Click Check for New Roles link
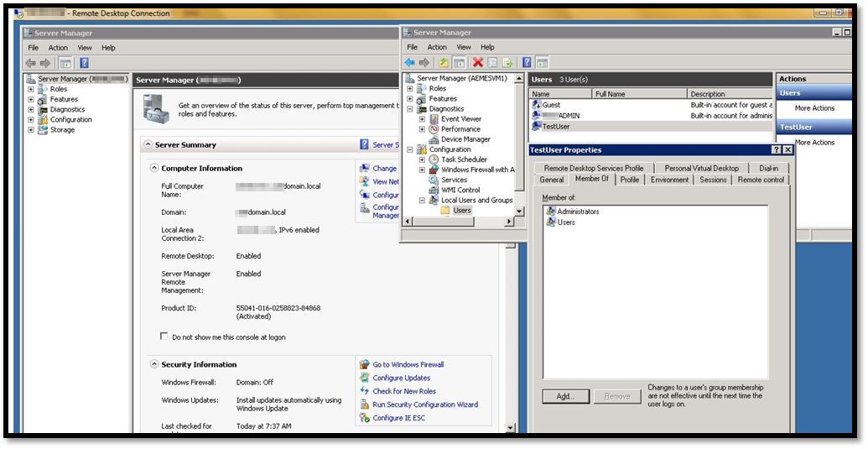The width and height of the screenshot is (868, 449). [x=404, y=391]
